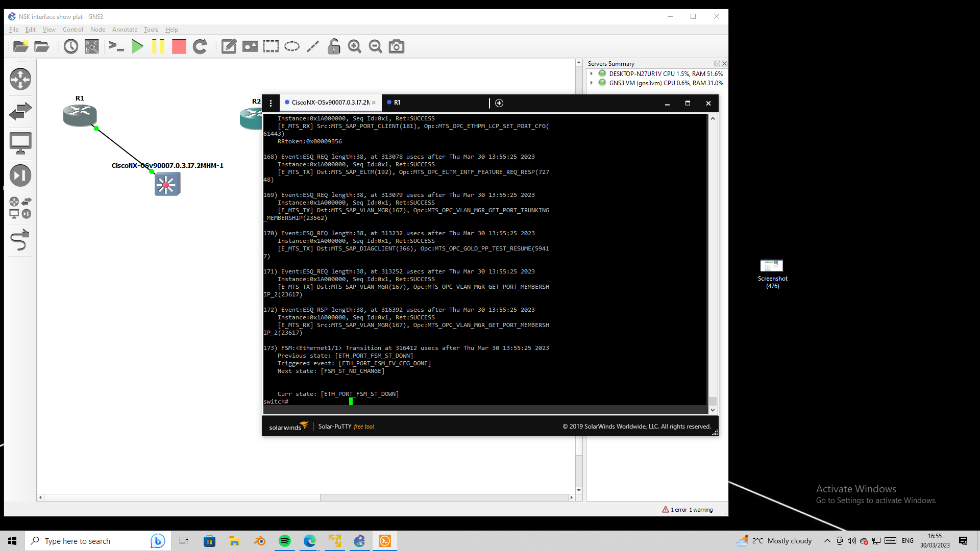The height and width of the screenshot is (551, 980).
Task: Open the Solar-PuTTY options menu
Action: coord(271,103)
